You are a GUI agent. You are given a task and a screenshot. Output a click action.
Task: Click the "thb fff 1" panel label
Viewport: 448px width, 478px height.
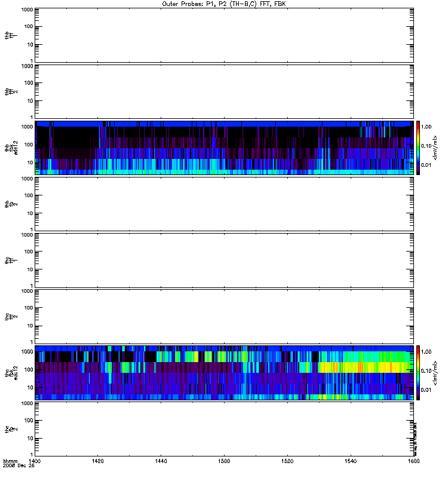point(11,35)
